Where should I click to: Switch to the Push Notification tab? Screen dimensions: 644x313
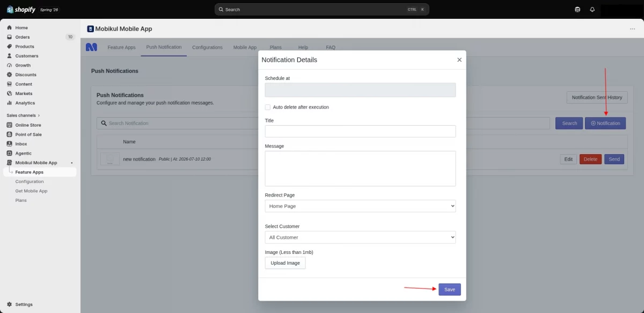(x=164, y=47)
